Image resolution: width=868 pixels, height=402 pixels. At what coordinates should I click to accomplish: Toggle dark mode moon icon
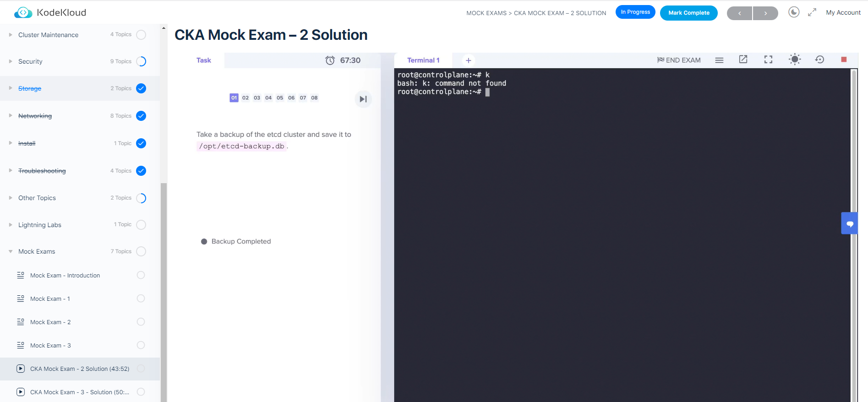794,12
